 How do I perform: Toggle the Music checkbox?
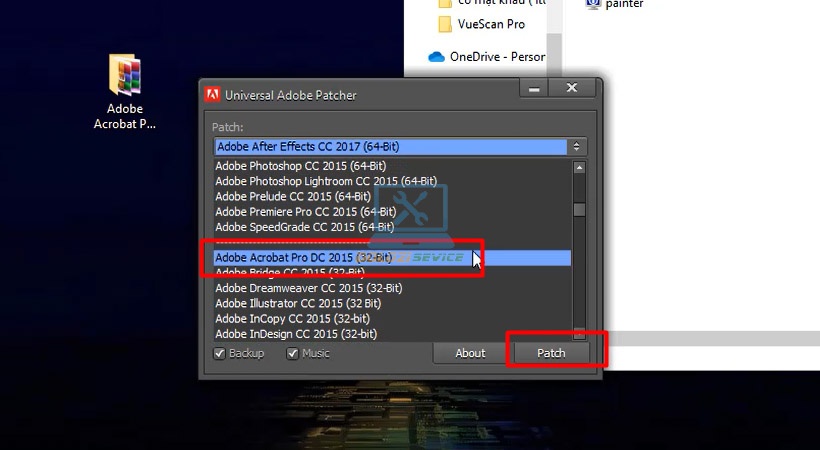292,354
